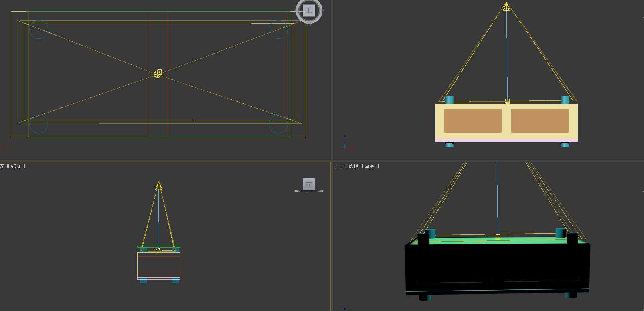
Task: Select the lower-left teal leg in front viewport
Action: 449,144
